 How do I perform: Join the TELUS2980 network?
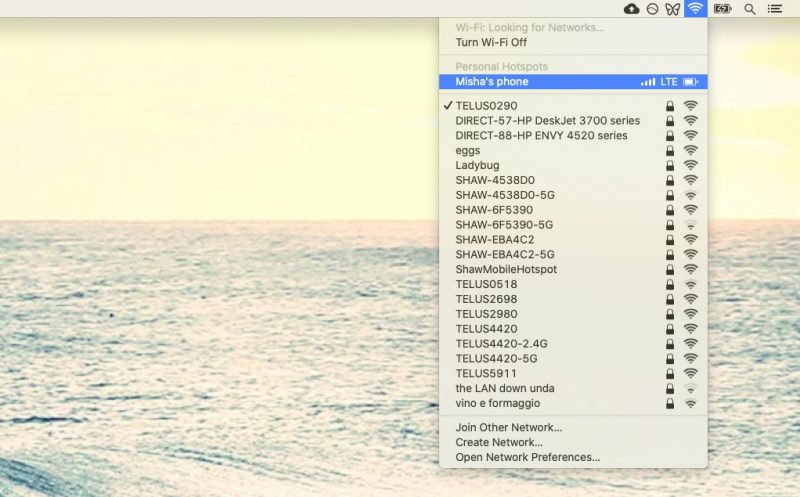pos(573,314)
